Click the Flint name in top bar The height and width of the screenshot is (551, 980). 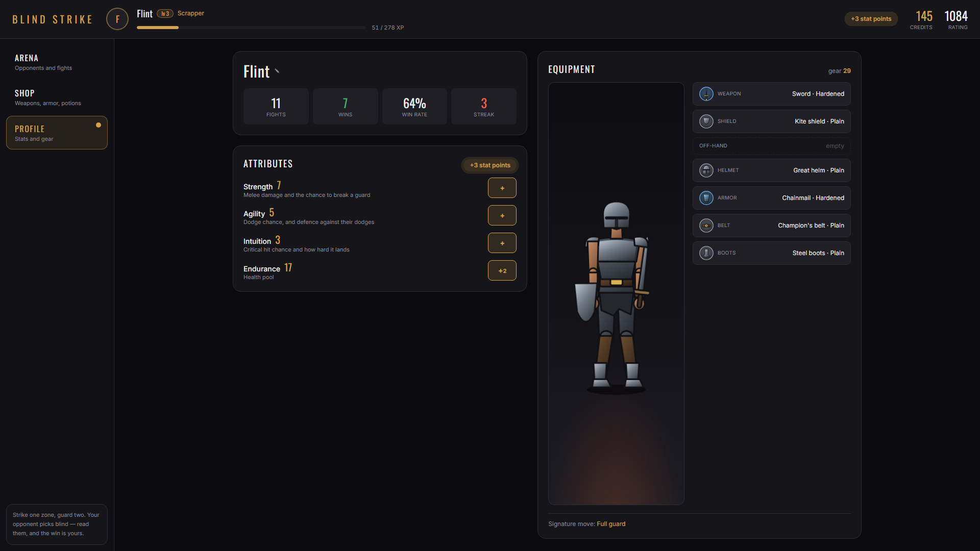click(x=144, y=14)
